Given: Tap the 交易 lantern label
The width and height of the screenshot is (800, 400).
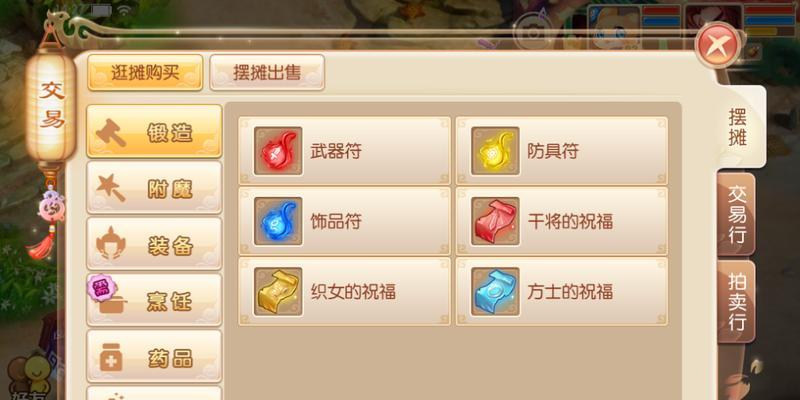Looking at the screenshot, I should point(52,104).
